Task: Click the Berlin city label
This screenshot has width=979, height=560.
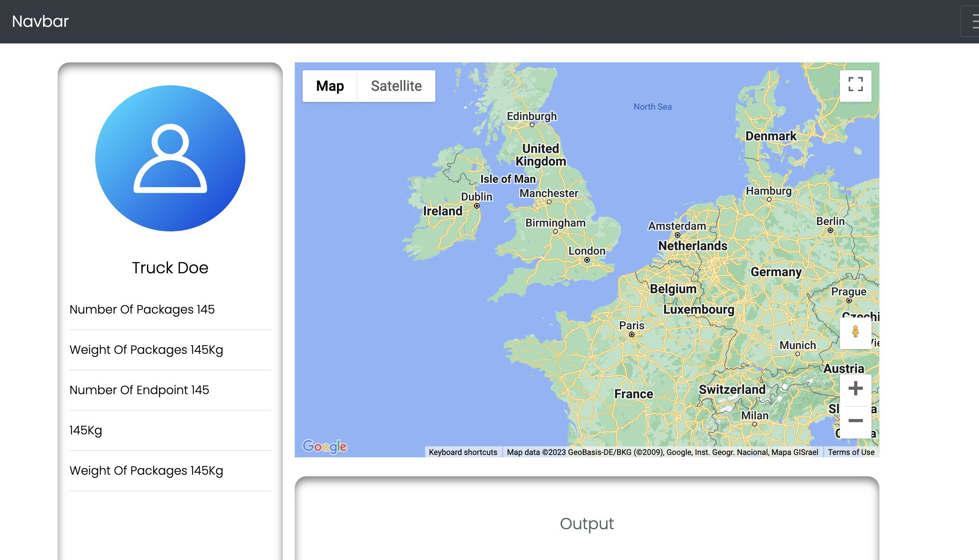Action: click(830, 221)
